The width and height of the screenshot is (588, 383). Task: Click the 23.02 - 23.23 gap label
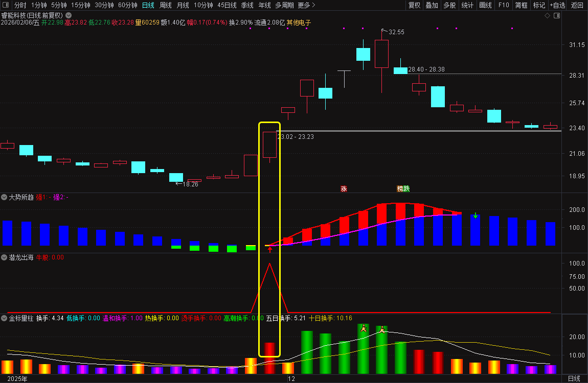pos(296,137)
